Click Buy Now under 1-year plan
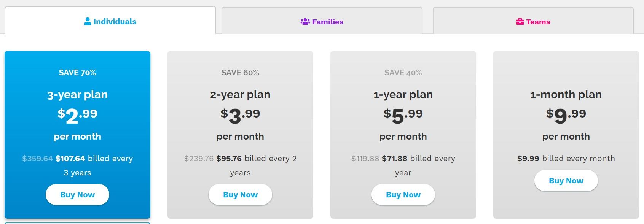The image size is (644, 224). point(403,195)
